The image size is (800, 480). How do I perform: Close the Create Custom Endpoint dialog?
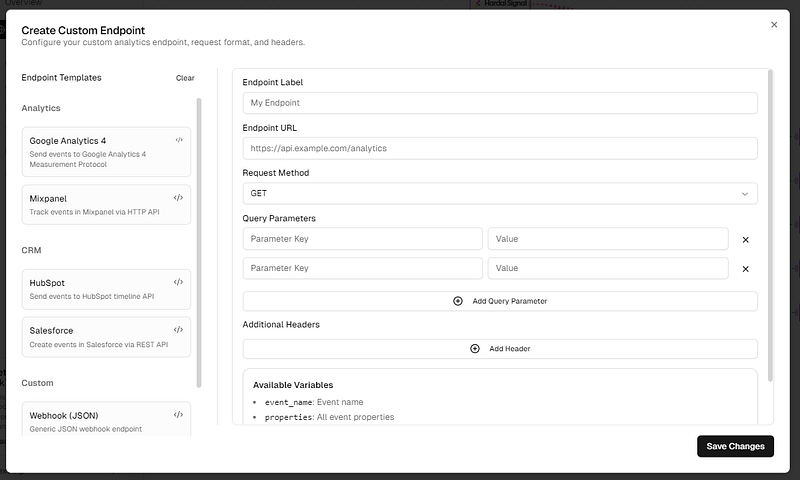[774, 24]
